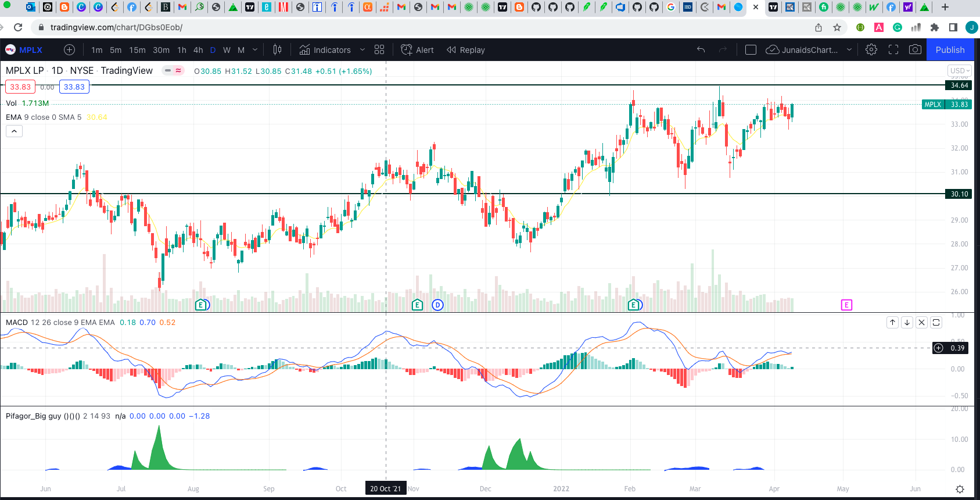This screenshot has height=500, width=980.
Task: Reload the browser page
Action: [x=18, y=27]
